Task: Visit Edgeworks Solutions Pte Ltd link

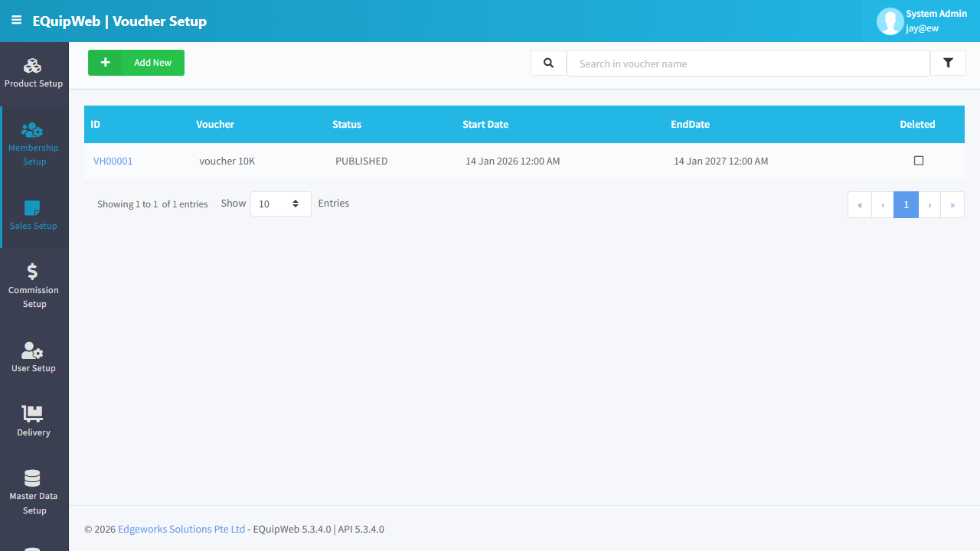Action: [x=181, y=529]
